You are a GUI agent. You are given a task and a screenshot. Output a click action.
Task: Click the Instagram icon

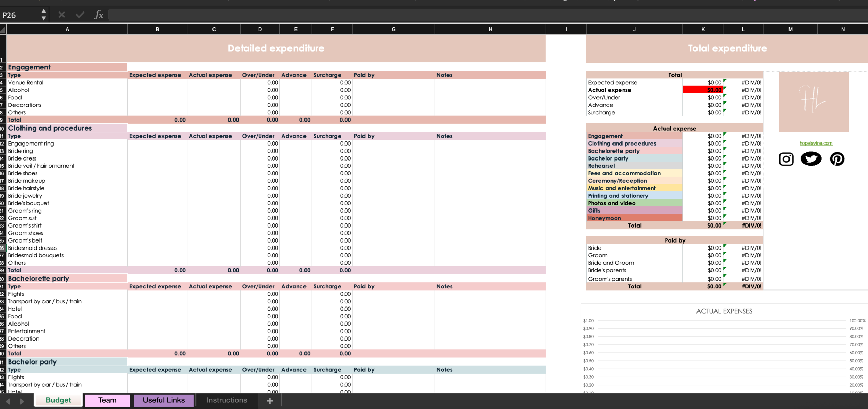(x=786, y=159)
